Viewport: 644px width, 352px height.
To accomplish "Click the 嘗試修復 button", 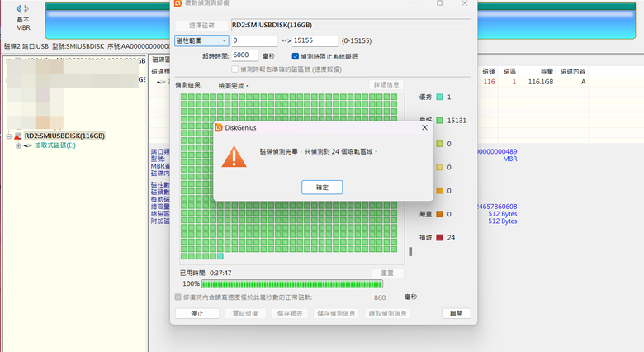I will tap(245, 313).
